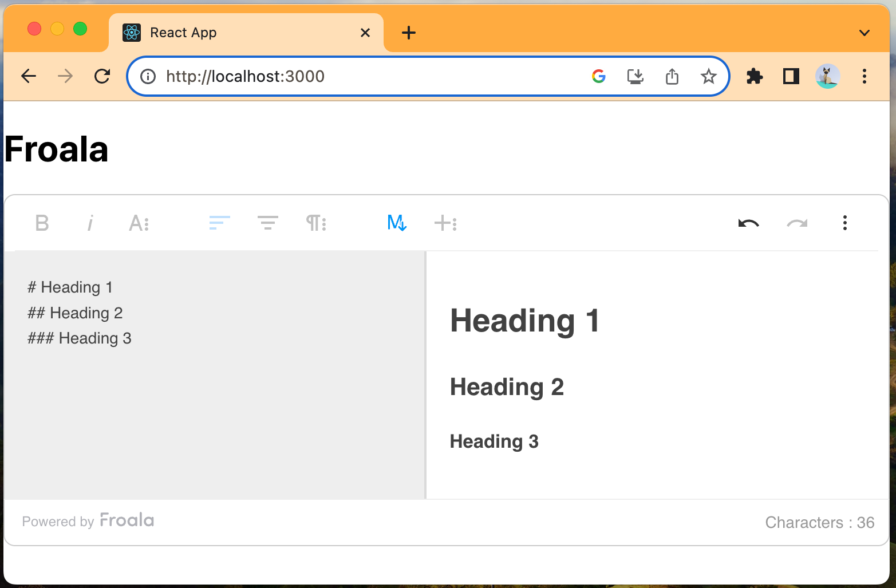
Task: Reload the current page
Action: click(102, 76)
